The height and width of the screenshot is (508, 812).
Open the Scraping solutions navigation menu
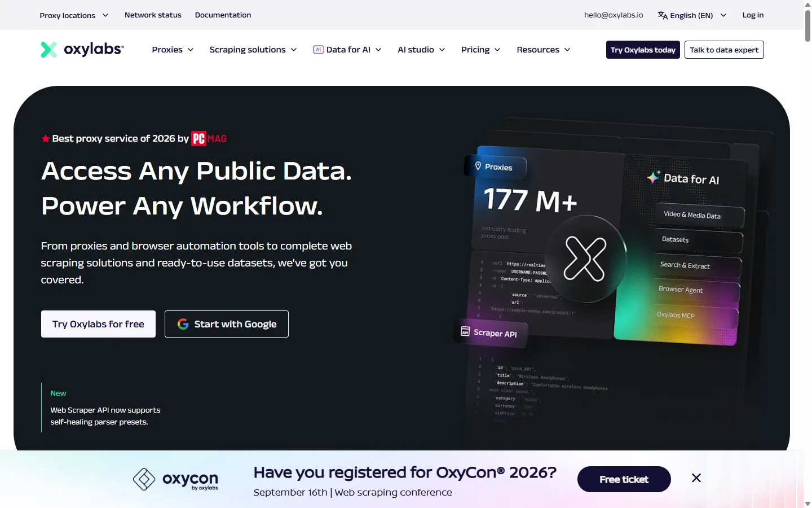click(x=253, y=50)
